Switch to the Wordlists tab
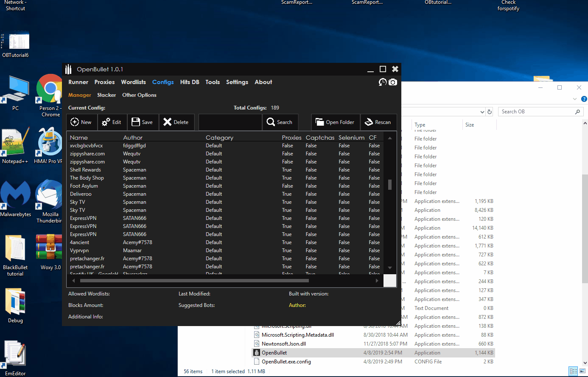 coord(133,82)
